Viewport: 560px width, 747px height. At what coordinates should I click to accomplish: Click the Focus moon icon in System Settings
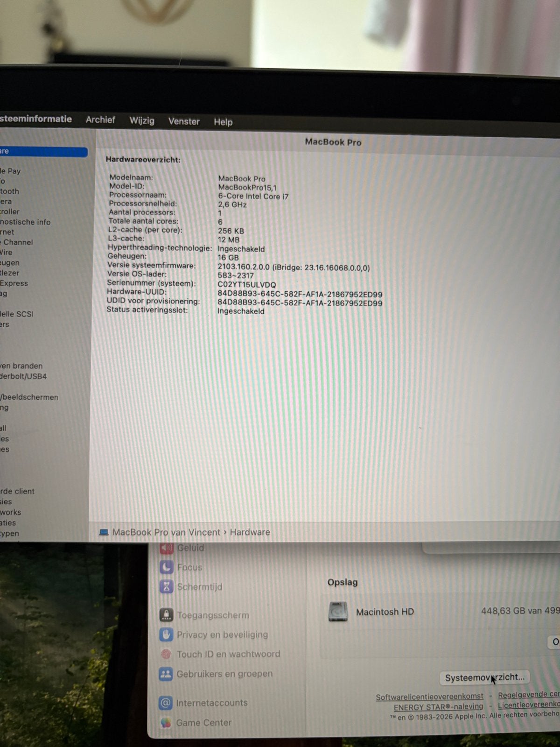(167, 567)
